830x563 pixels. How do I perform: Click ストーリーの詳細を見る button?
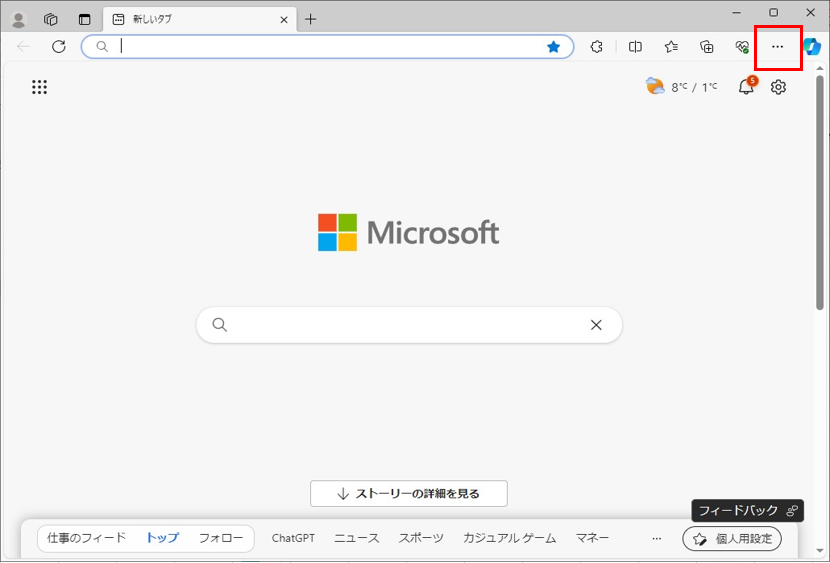click(x=409, y=494)
